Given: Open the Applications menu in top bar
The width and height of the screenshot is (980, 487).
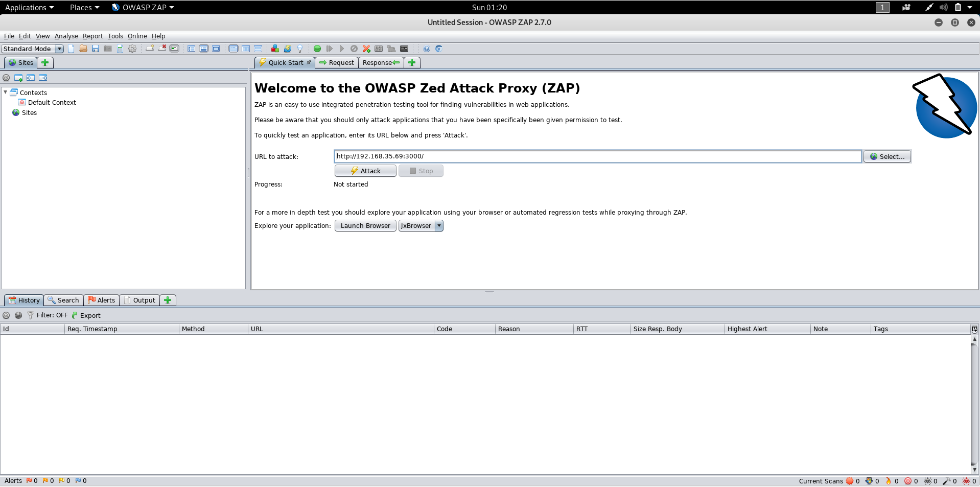Looking at the screenshot, I should (x=29, y=7).
